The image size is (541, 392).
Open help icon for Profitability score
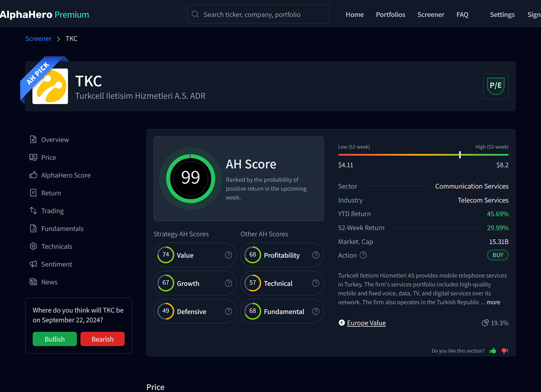point(315,255)
